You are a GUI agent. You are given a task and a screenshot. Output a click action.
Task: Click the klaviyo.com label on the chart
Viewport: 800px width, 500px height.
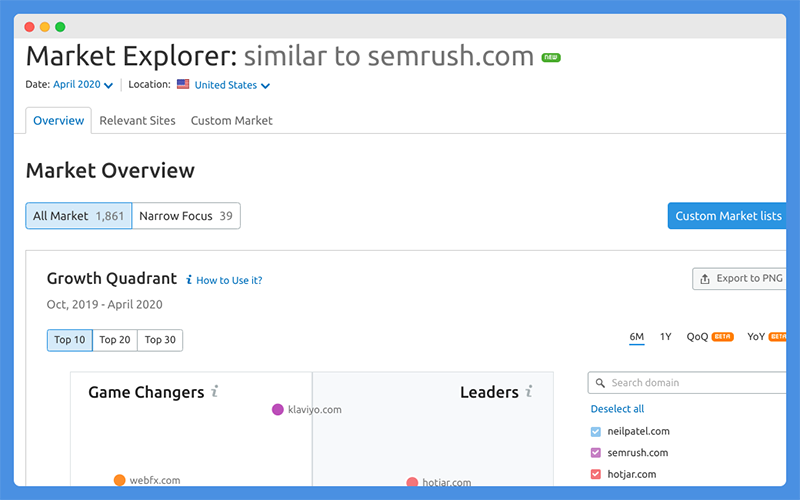pyautogui.click(x=314, y=409)
